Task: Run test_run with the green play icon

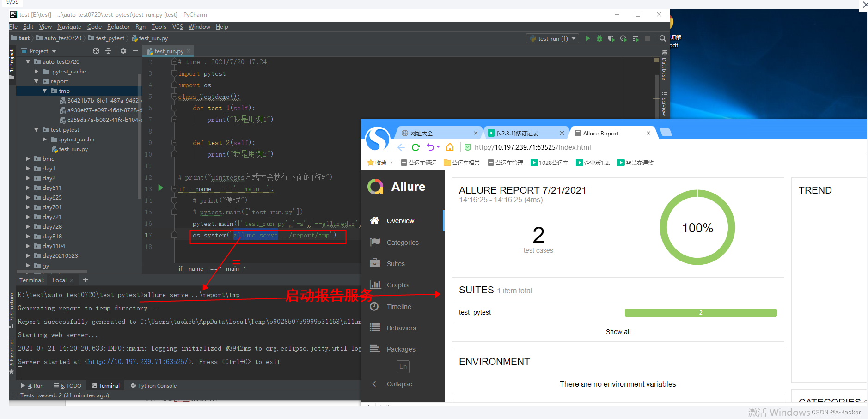Action: [587, 38]
